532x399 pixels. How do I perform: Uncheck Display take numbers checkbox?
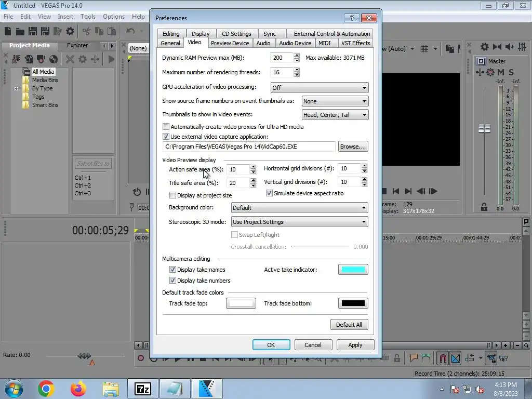(172, 280)
